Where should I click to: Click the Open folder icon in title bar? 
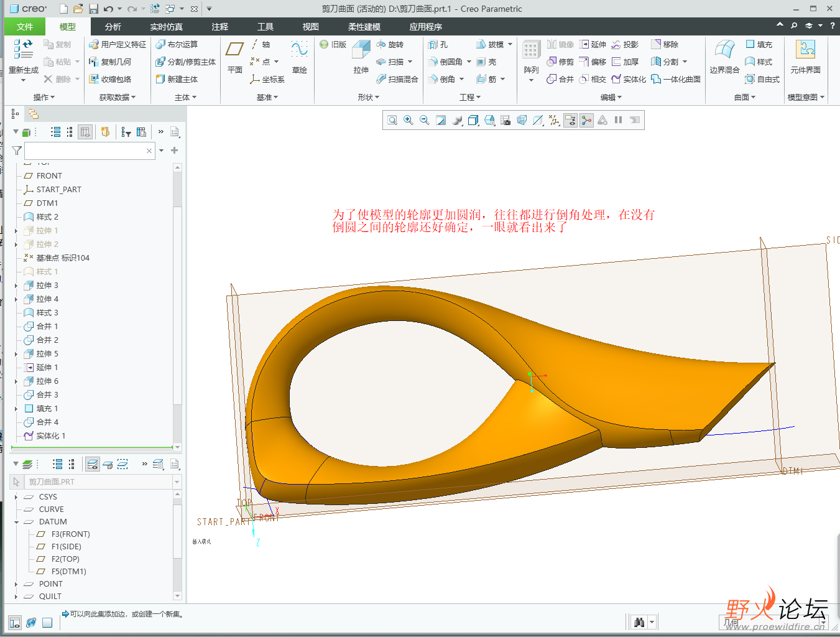pos(78,9)
